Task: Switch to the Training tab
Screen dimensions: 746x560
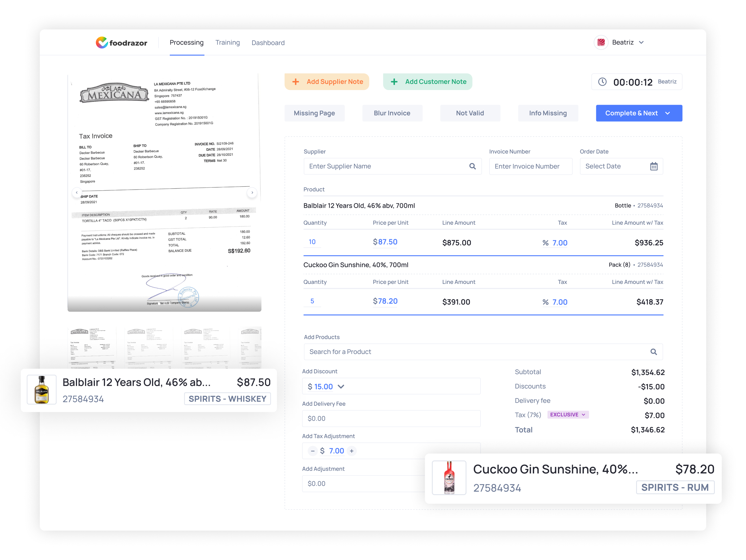Action: (228, 42)
